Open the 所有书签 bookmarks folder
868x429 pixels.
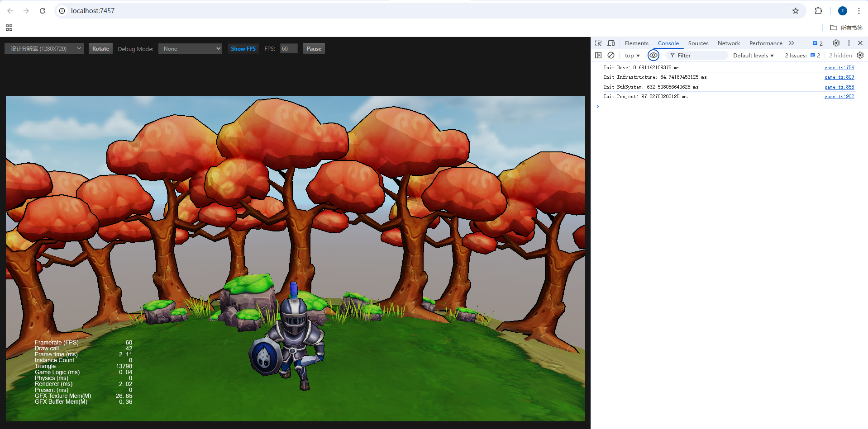tap(846, 28)
